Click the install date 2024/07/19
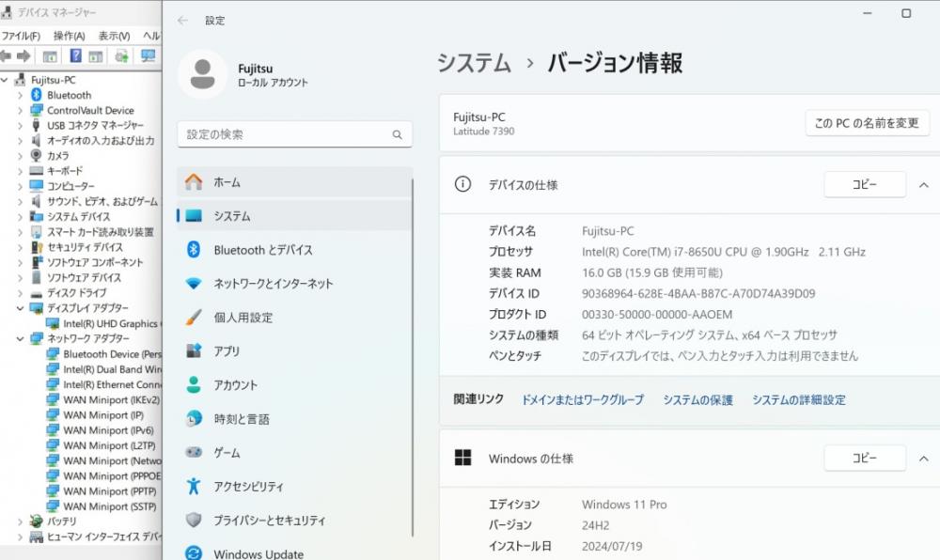940x560 pixels. click(612, 546)
